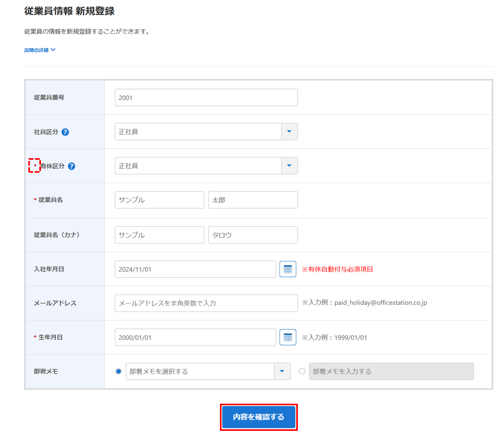Click the 内容を確認する button
This screenshot has width=504, height=434.
click(258, 417)
